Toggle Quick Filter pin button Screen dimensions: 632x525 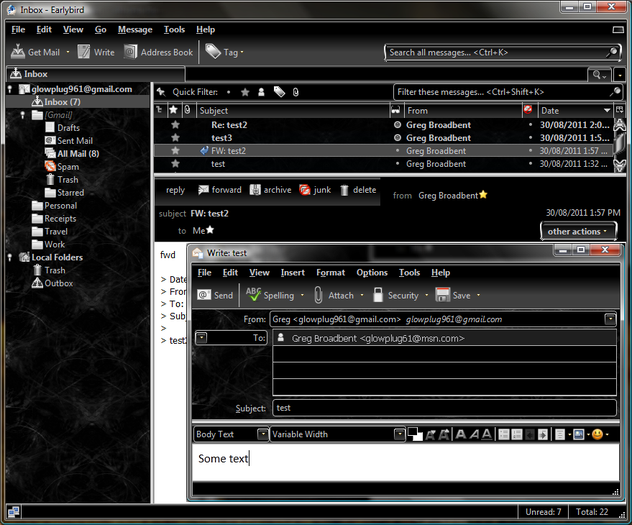click(x=161, y=92)
